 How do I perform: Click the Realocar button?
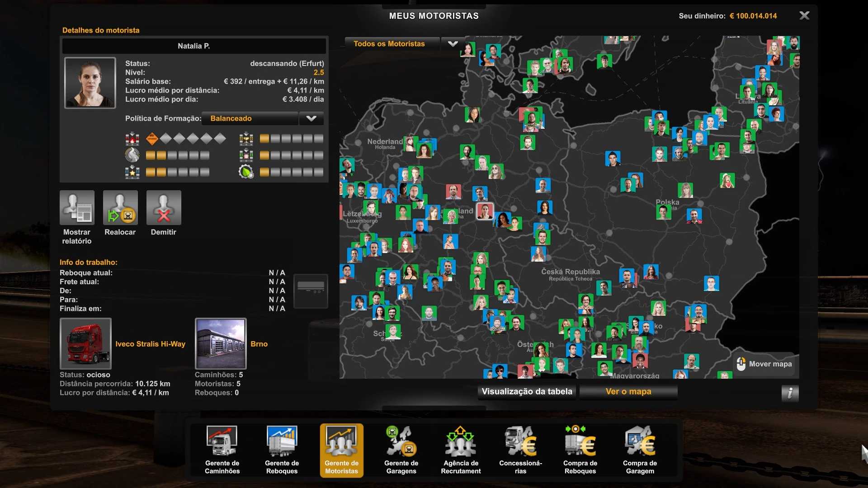120,207
